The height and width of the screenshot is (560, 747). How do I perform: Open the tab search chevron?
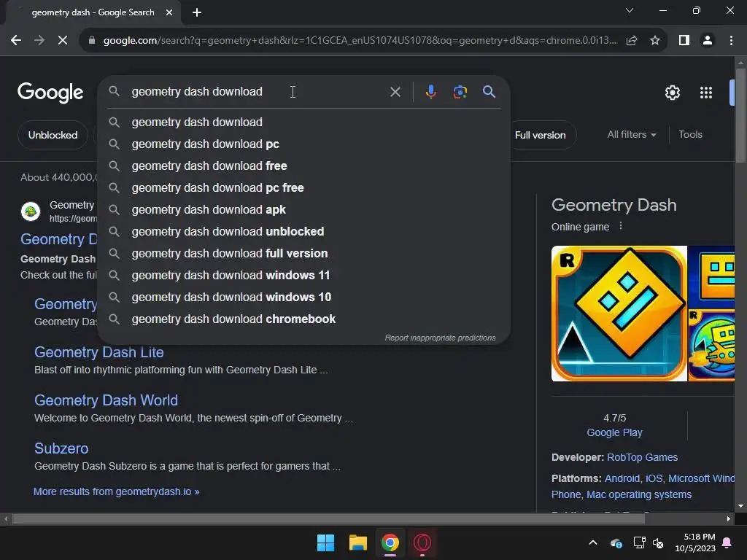coord(630,10)
